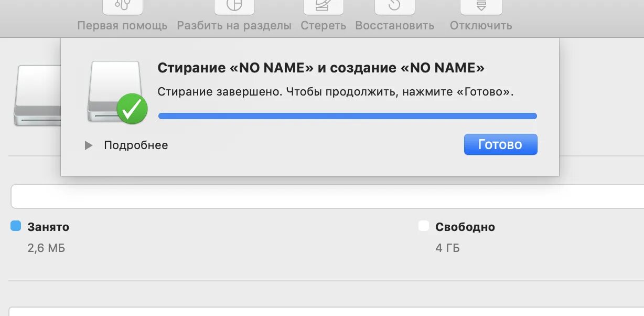Click the partition pie-chart icon

click(x=234, y=6)
